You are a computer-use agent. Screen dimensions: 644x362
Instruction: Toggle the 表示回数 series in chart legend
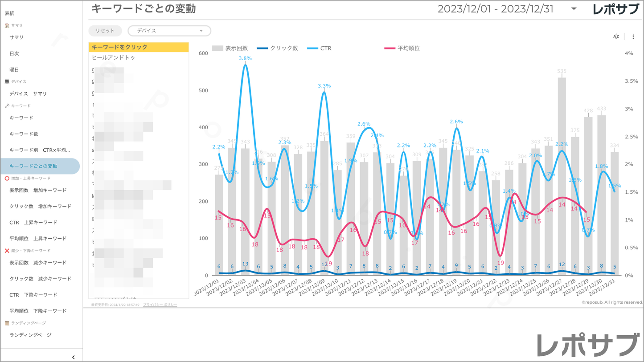point(230,48)
